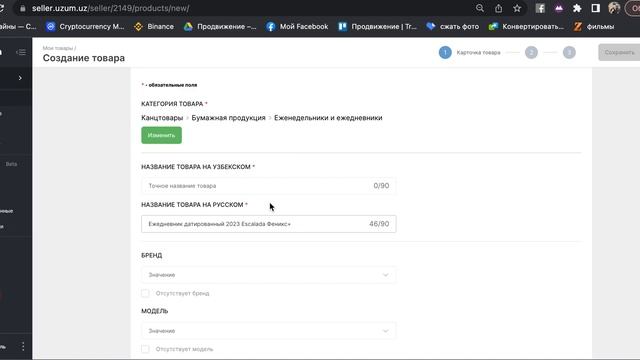Click the address bar lock icon
Image resolution: width=640 pixels, height=360 pixels.
(x=23, y=8)
